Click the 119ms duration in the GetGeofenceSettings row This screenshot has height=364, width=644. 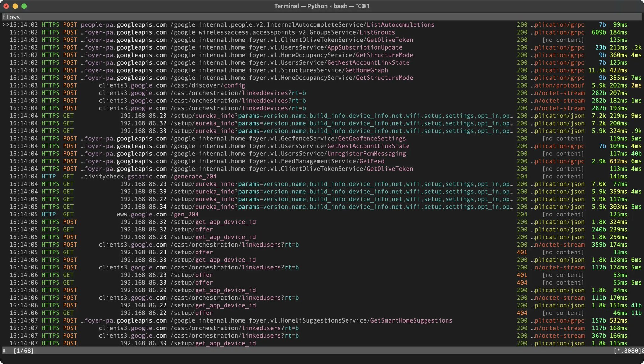[x=619, y=139]
